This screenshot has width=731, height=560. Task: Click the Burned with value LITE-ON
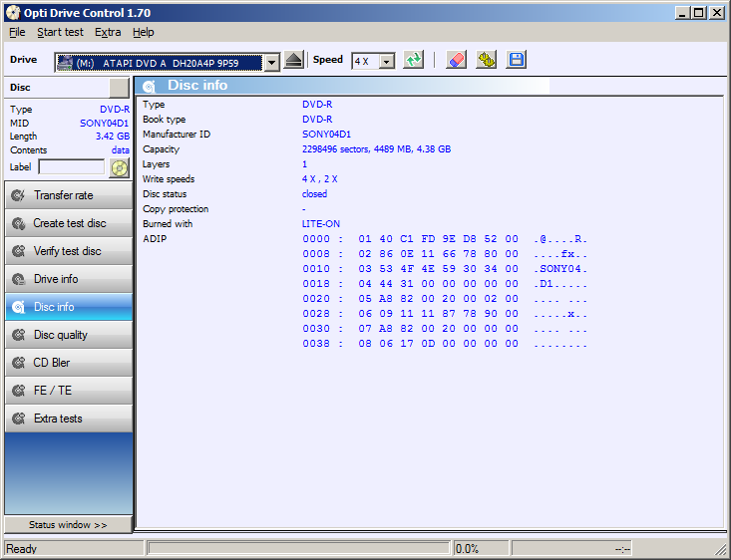coord(321,223)
